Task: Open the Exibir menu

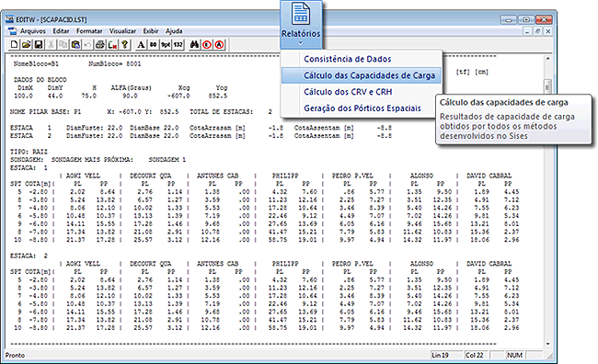Action: click(x=151, y=31)
